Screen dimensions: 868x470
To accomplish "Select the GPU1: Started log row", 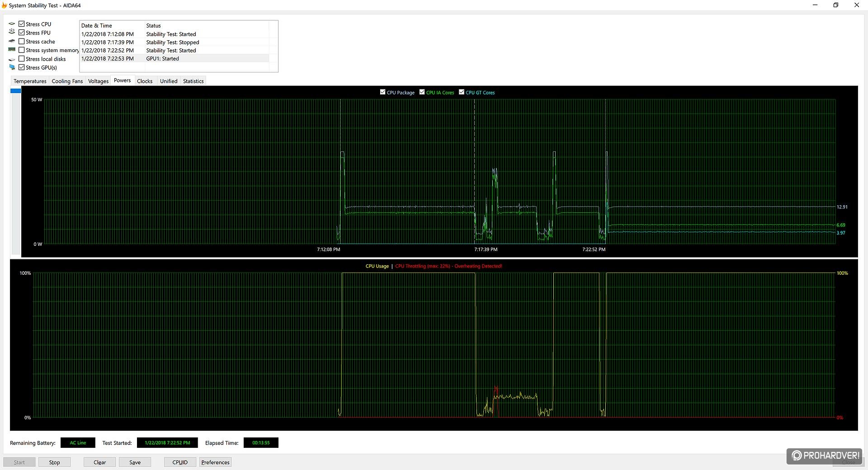I will pos(175,59).
